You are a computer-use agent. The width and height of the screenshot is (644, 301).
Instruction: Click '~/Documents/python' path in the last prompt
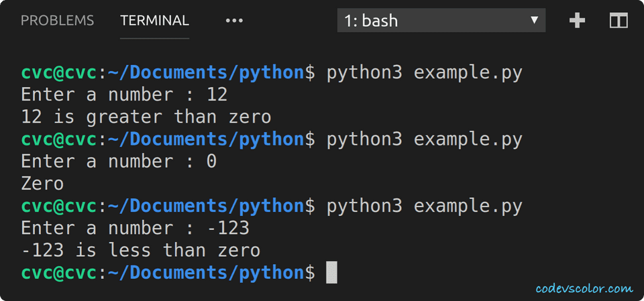[206, 273]
